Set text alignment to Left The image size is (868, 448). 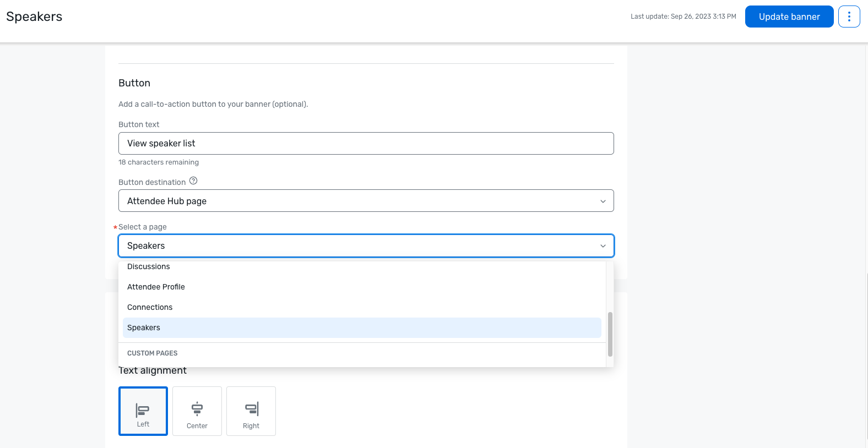pyautogui.click(x=143, y=411)
